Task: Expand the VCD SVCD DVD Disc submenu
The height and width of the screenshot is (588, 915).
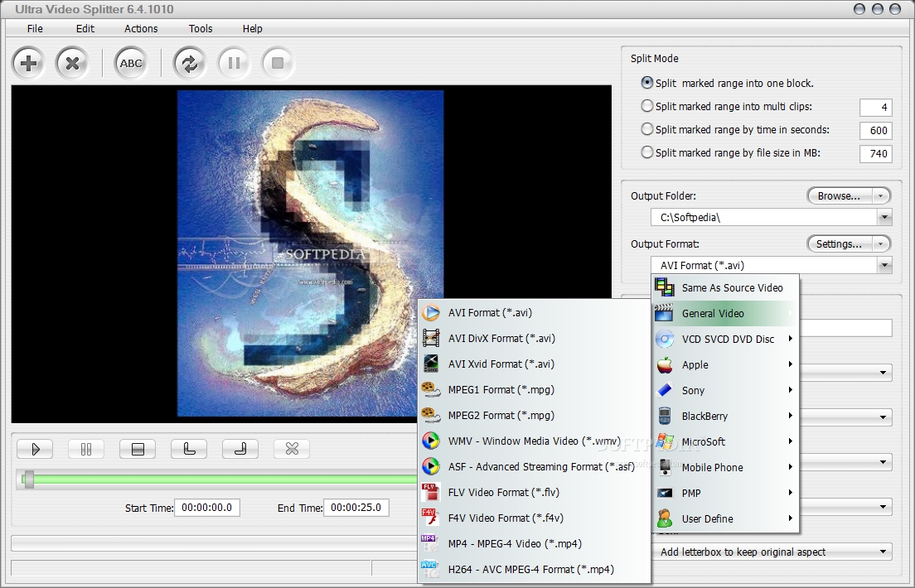Action: [725, 339]
